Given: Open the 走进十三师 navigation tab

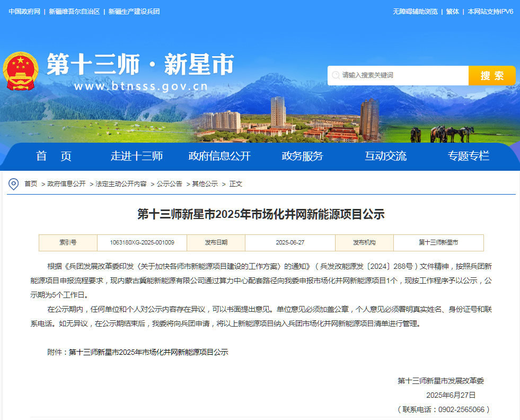Looking at the screenshot, I should coord(136,156).
